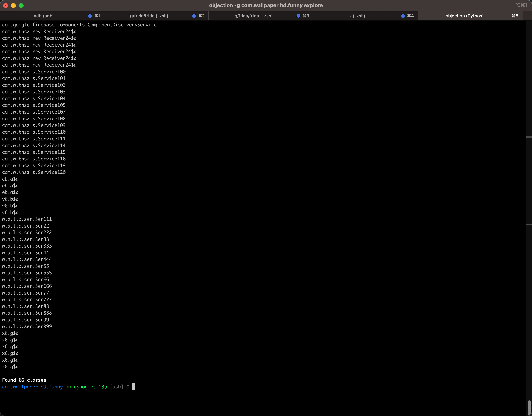Click the com.w.thsz.s.Service110 line
The width and height of the screenshot is (532, 416).
pyautogui.click(x=34, y=132)
